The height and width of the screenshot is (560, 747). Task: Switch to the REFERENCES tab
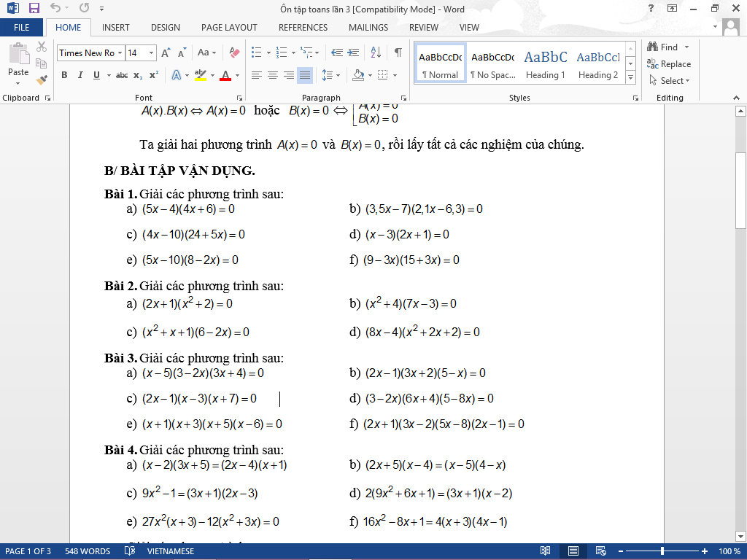click(x=303, y=28)
